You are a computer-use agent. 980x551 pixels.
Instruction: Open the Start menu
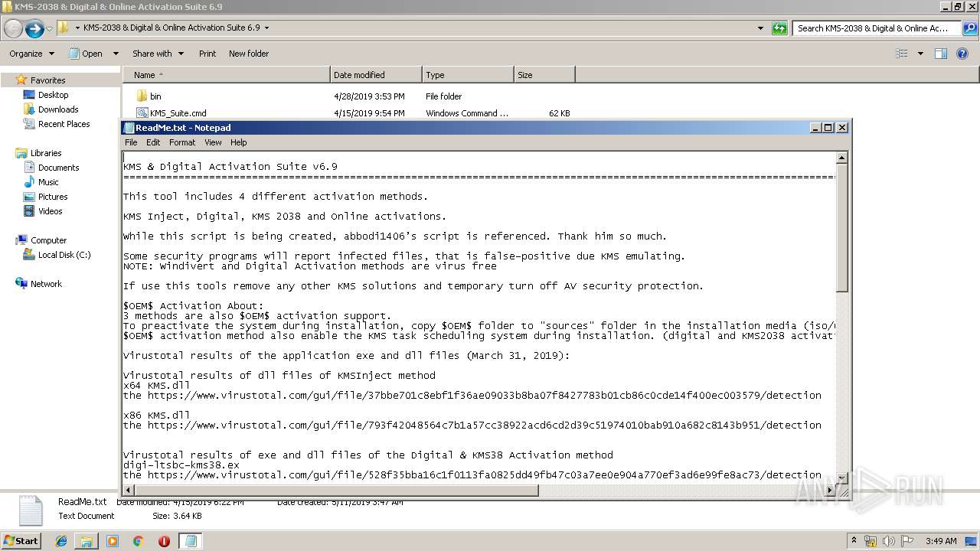coord(21,540)
